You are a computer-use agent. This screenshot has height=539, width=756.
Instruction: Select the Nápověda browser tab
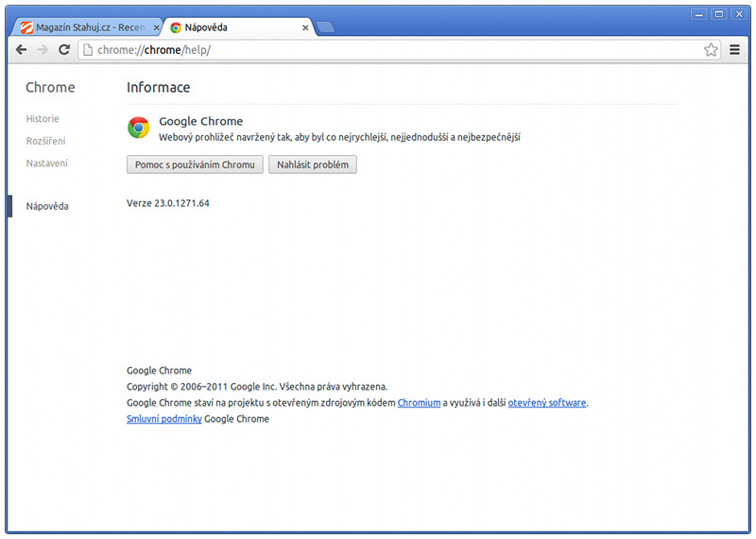239,27
